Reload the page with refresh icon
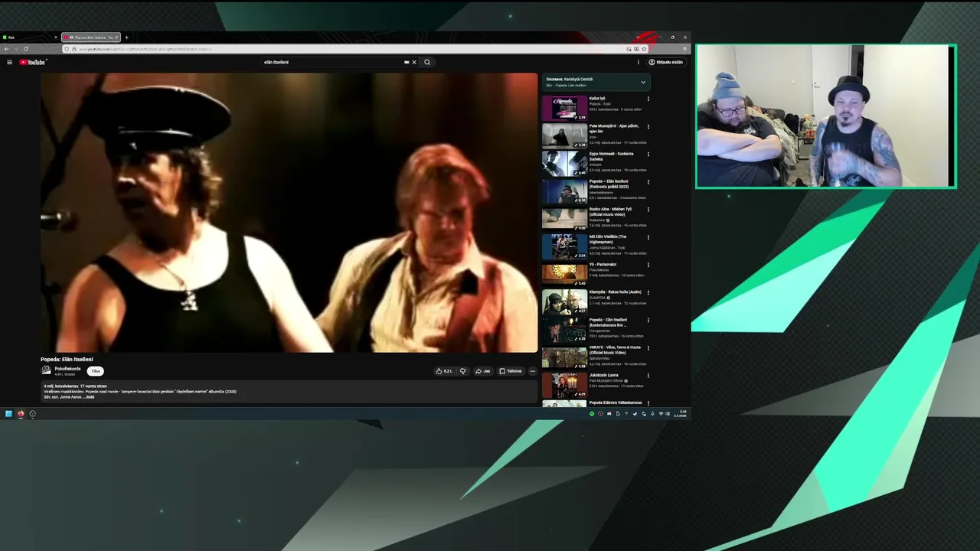The image size is (980, 551). point(26,49)
